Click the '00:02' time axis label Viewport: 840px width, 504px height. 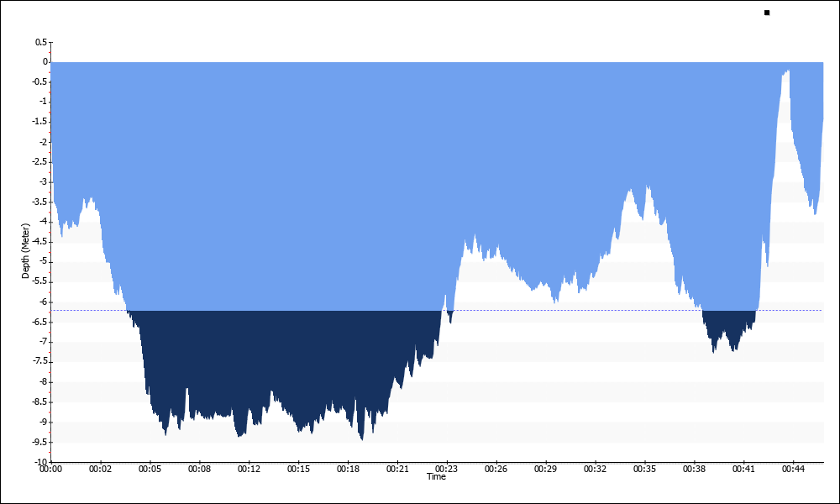[x=100, y=470]
